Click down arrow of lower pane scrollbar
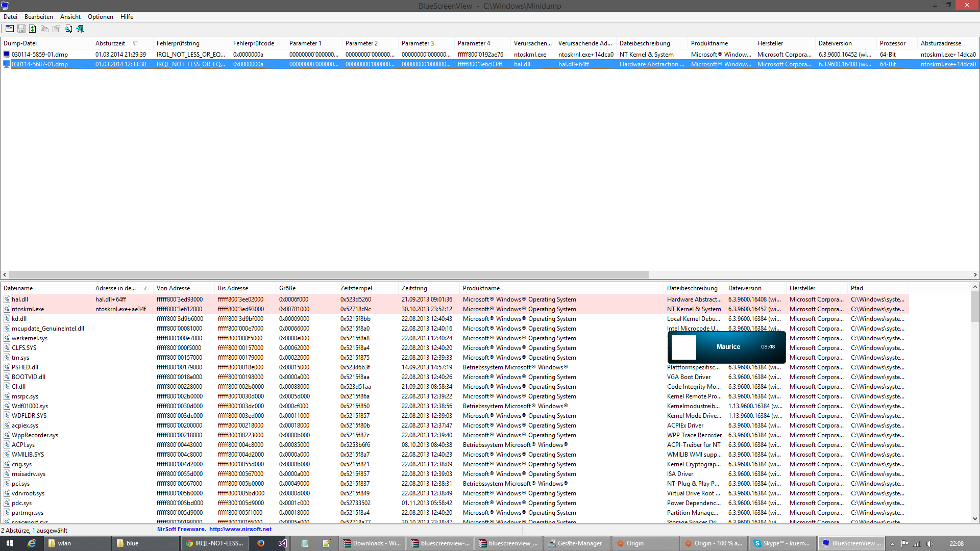980x551 pixels. pyautogui.click(x=975, y=519)
